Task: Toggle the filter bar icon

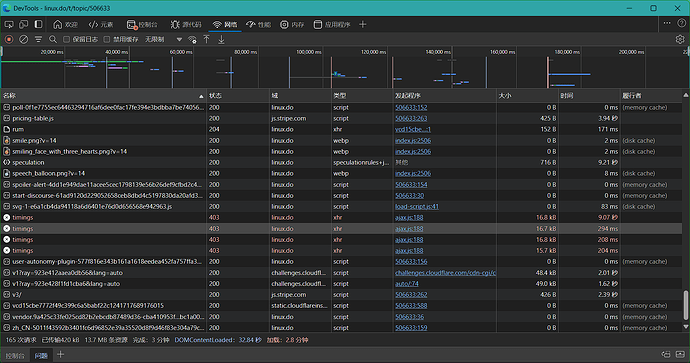Action: (x=38, y=40)
